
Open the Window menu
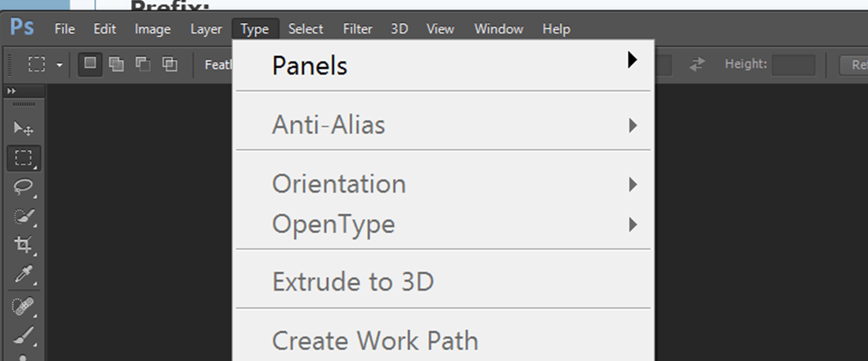[x=498, y=29]
